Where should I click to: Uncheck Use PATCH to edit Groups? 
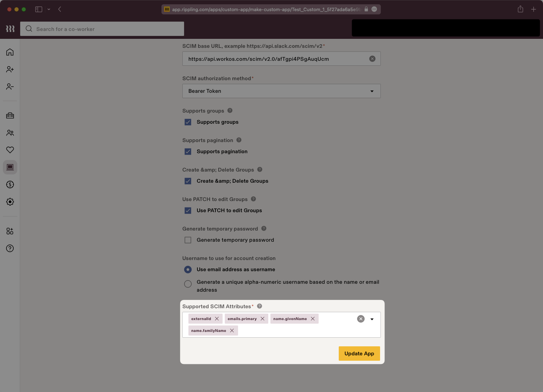coord(188,211)
